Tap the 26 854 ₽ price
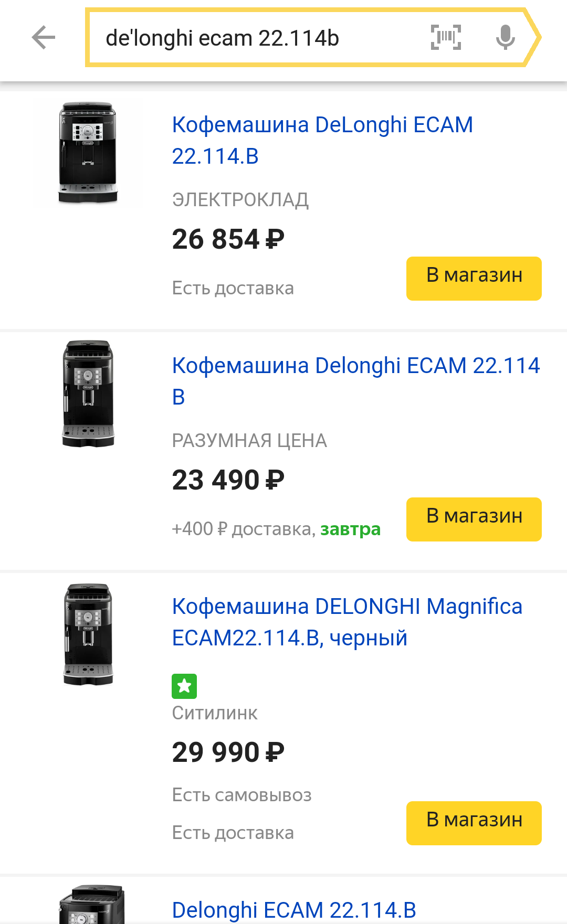This screenshot has height=924, width=567. 228,239
